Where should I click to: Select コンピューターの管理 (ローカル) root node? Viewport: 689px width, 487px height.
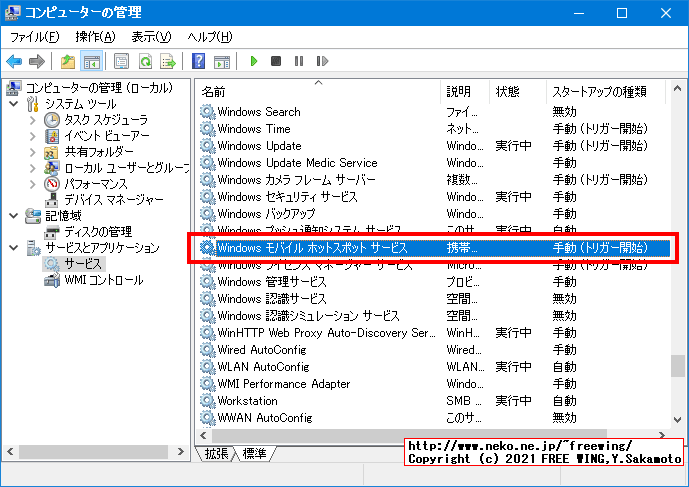[x=99, y=88]
